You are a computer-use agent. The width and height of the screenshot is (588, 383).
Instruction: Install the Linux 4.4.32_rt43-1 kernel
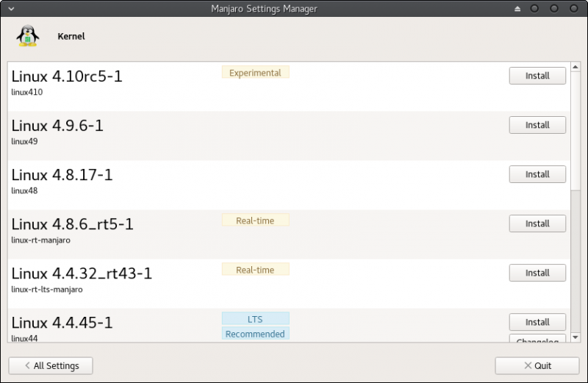coord(537,273)
